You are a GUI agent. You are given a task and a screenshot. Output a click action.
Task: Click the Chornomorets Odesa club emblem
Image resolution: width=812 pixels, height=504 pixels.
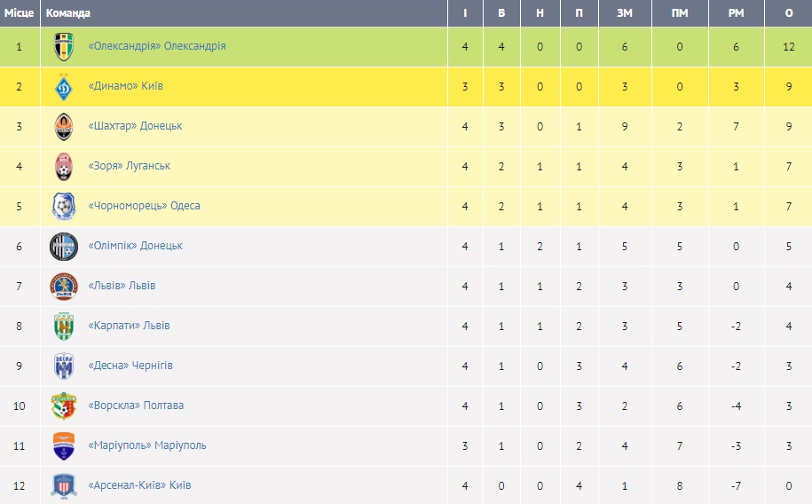pos(64,206)
